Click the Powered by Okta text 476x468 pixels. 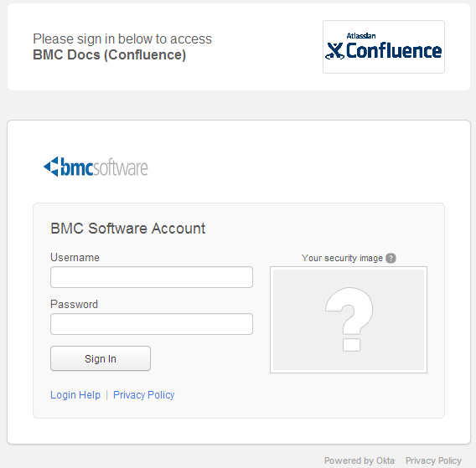coord(360,460)
